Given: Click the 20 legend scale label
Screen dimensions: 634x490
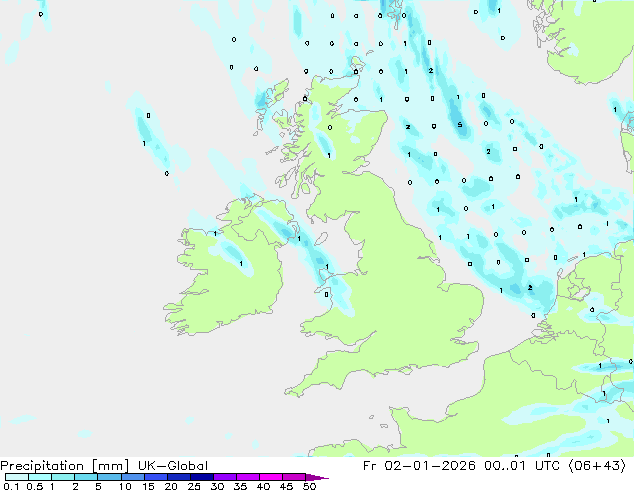Looking at the screenshot, I should coord(171,486).
